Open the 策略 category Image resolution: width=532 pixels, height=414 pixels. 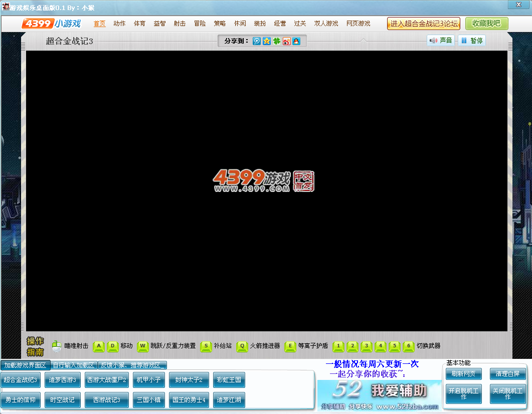point(220,24)
